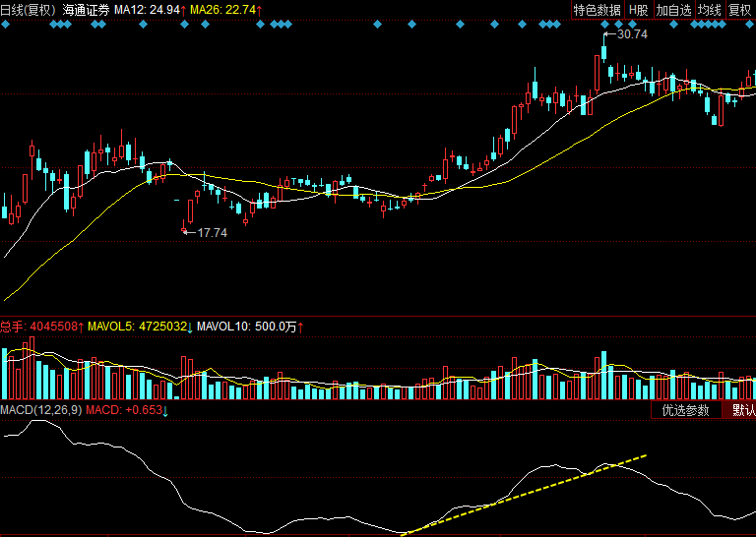Open the 均线 moving average option
The width and height of the screenshot is (756, 537).
click(710, 10)
